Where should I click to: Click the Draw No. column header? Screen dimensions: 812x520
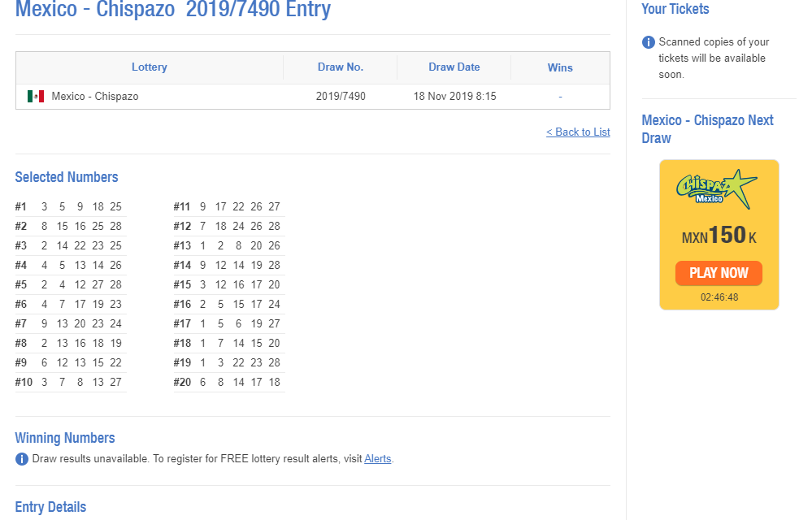pos(341,67)
